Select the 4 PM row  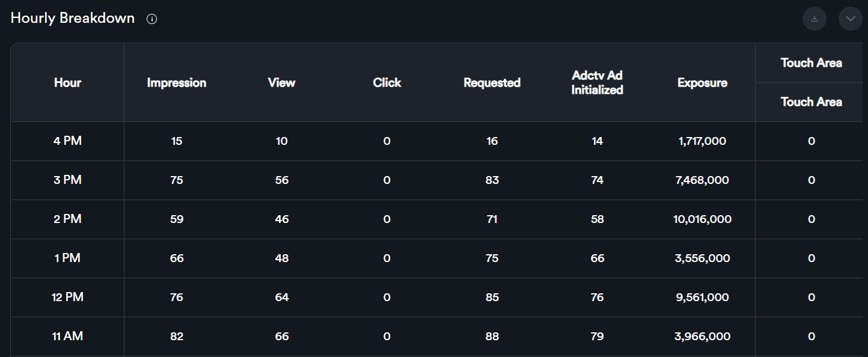(x=67, y=141)
